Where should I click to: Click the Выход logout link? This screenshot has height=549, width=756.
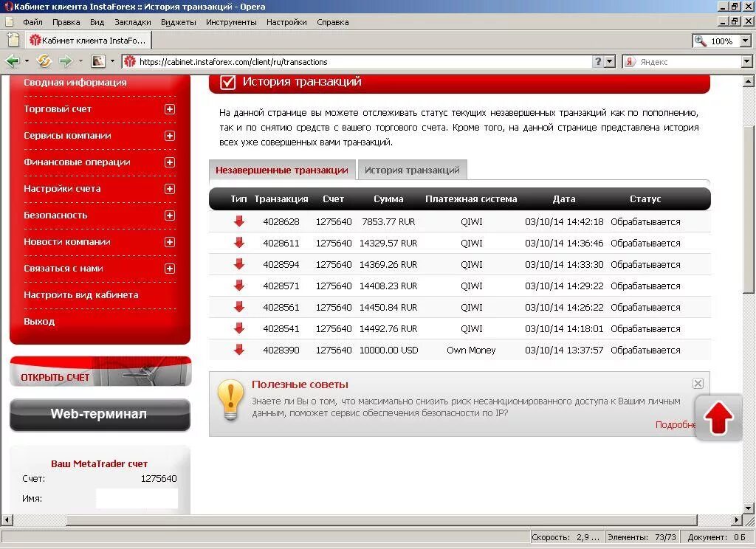click(x=39, y=322)
